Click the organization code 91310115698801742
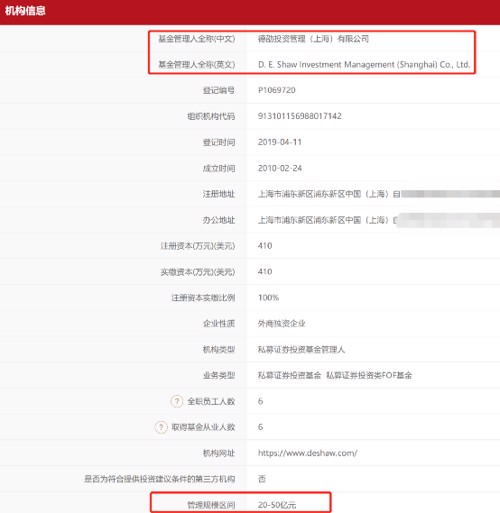500x513 pixels. pyautogui.click(x=300, y=116)
